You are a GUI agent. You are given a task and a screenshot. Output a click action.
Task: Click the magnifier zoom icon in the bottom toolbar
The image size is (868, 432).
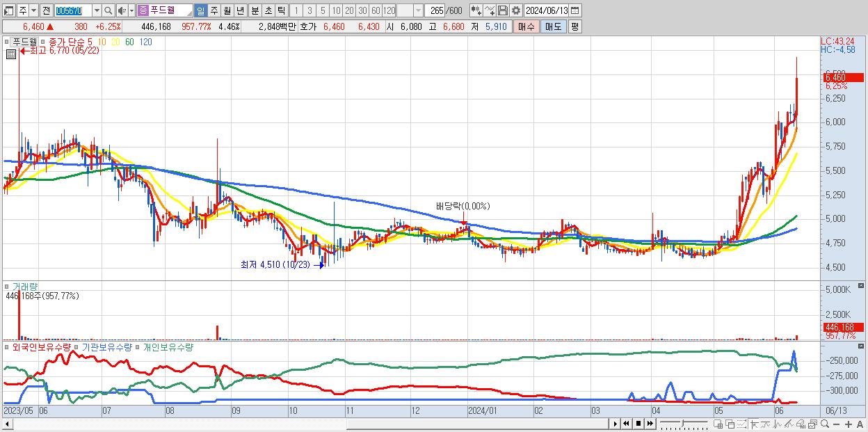825,424
